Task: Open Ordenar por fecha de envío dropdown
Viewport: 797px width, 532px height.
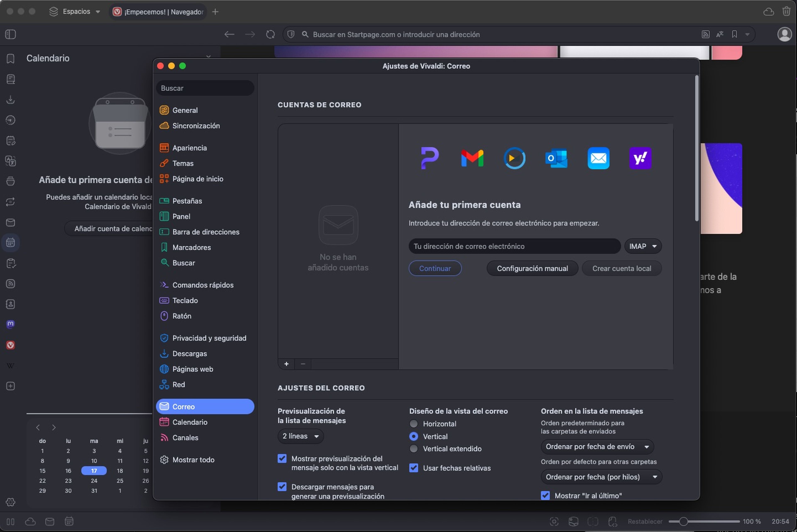Action: 597,447
